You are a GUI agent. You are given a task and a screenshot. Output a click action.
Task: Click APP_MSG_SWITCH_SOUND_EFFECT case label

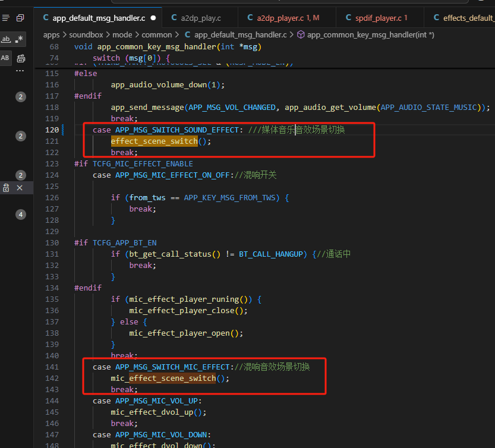click(x=177, y=130)
